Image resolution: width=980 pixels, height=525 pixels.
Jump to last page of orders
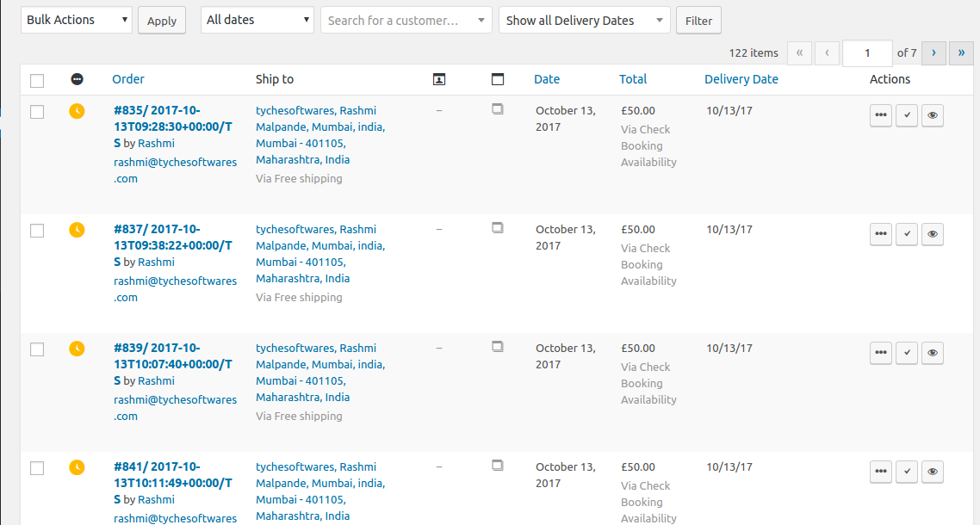pos(961,53)
